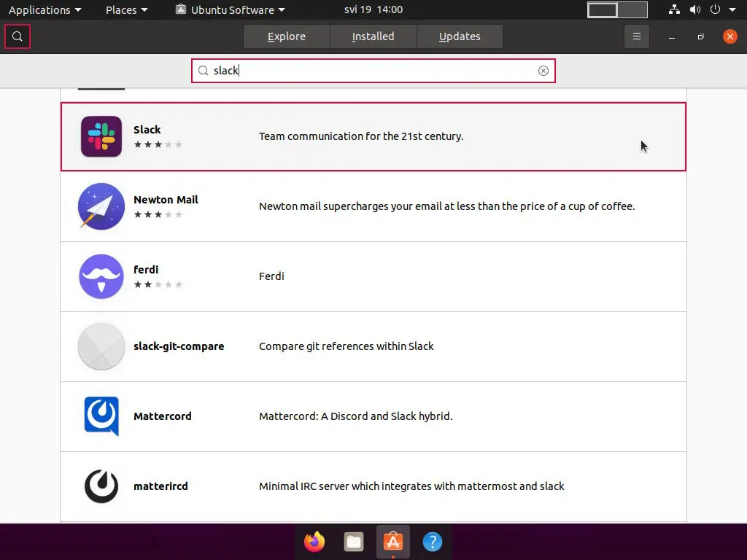Screen dimensions: 747x560
Task: Switch to the Explore tab
Action: click(x=286, y=36)
